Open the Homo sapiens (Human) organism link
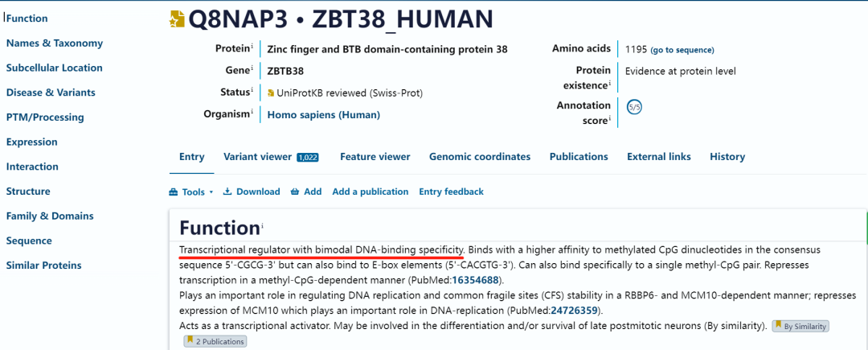 click(324, 114)
